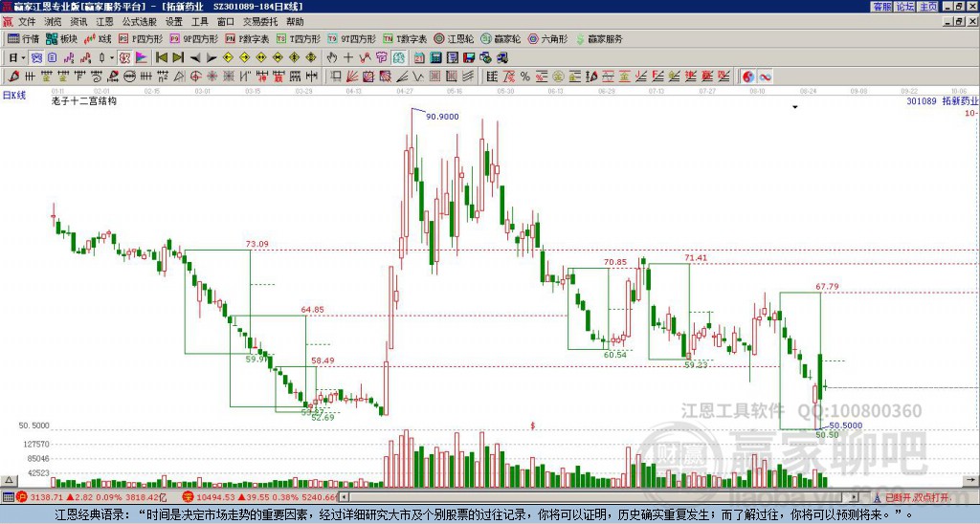Click the up triangle button beside volume panel
This screenshot has width=980, height=524.
[x=9, y=480]
